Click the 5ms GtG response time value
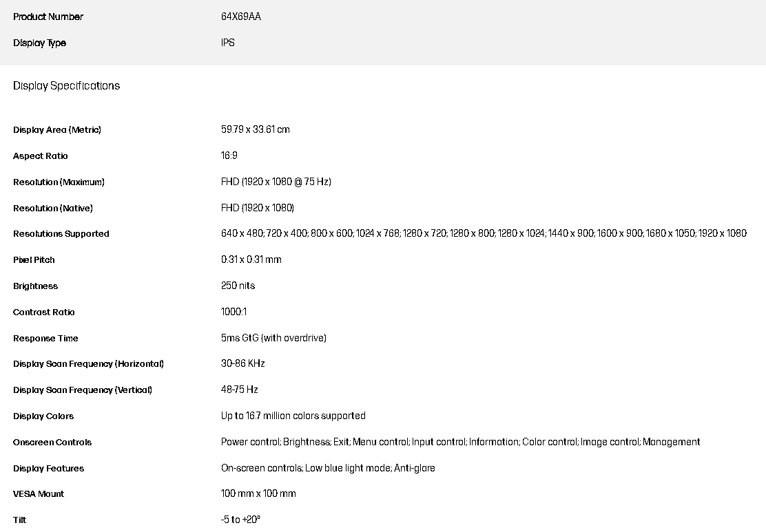Image resolution: width=766 pixels, height=532 pixels. pyautogui.click(x=273, y=338)
